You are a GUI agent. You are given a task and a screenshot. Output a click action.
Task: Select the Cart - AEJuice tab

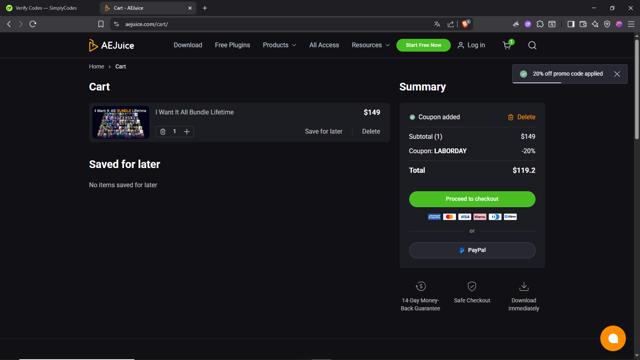tap(147, 8)
